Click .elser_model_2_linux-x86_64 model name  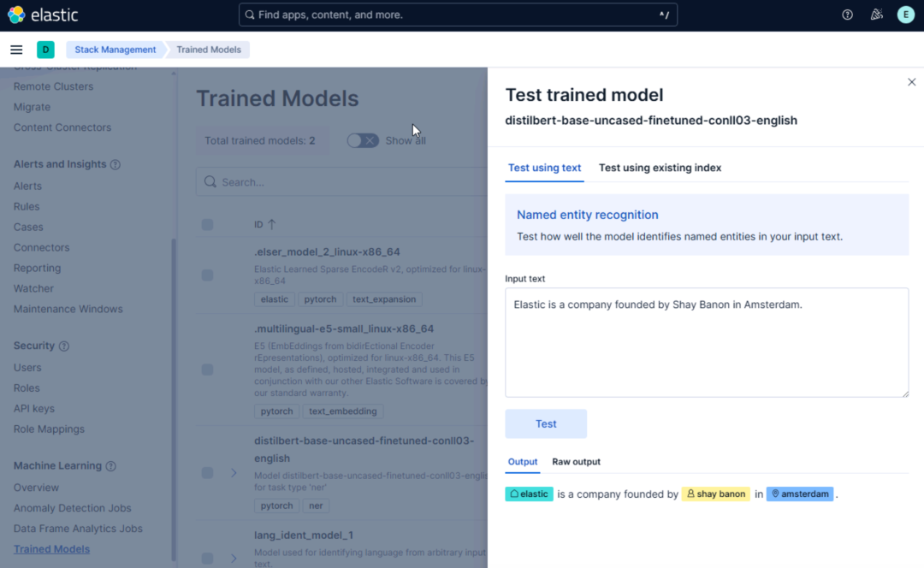click(x=327, y=251)
